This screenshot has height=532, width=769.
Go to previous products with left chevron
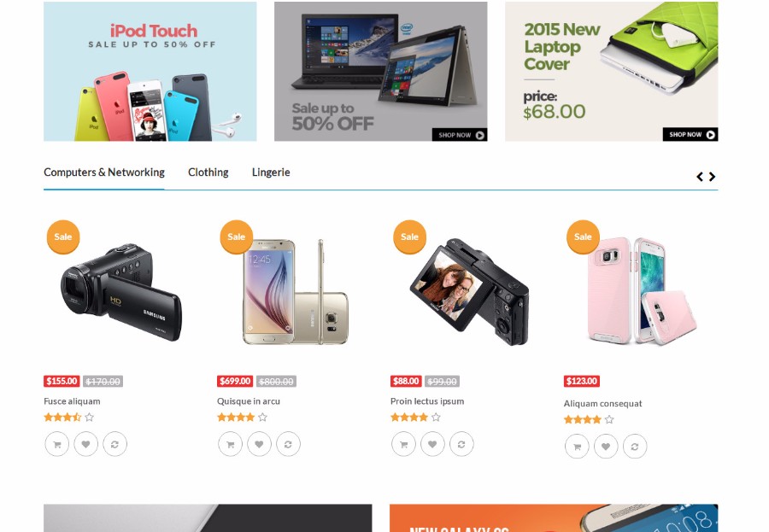tap(700, 177)
